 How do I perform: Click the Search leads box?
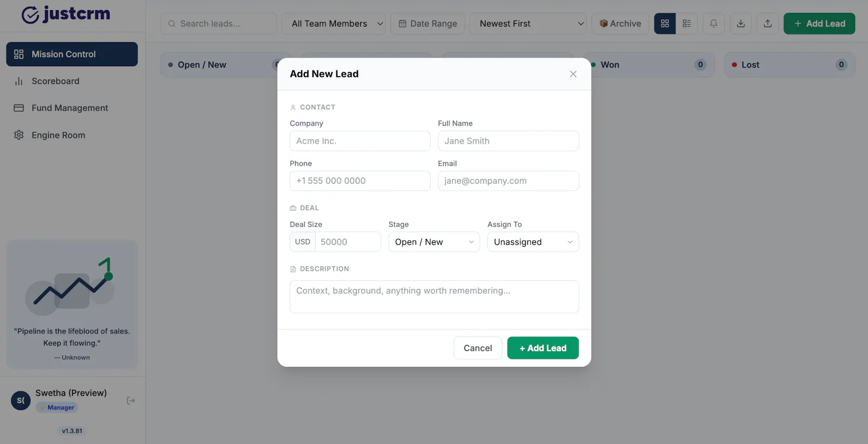tap(218, 24)
